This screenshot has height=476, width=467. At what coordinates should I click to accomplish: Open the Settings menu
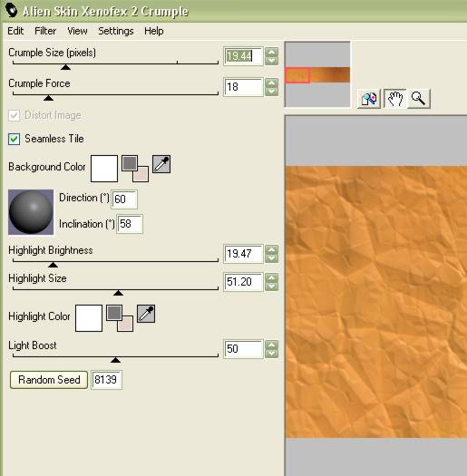pyautogui.click(x=116, y=31)
